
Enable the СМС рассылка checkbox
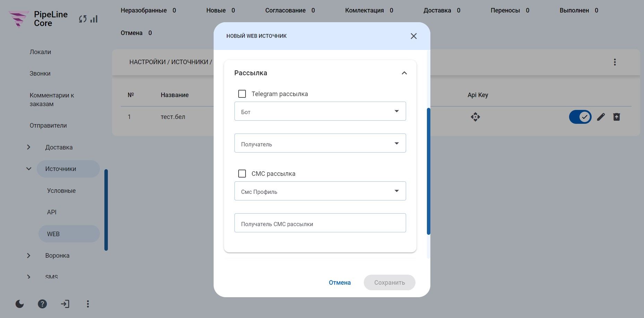[x=242, y=174]
